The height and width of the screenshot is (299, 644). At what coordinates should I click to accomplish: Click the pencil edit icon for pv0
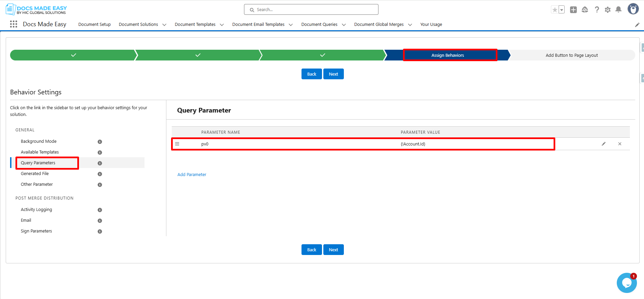(604, 144)
